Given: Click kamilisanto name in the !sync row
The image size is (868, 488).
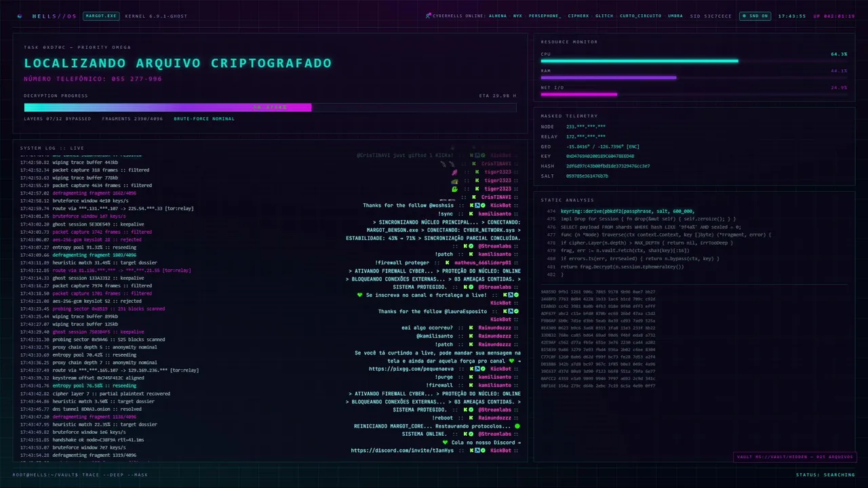Looking at the screenshot, I should [x=494, y=213].
